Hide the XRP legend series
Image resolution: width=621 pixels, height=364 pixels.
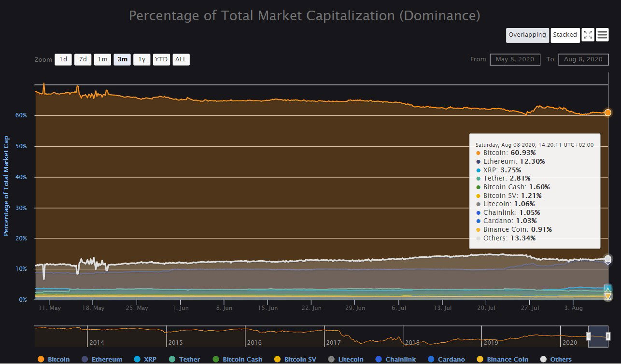tap(145, 359)
